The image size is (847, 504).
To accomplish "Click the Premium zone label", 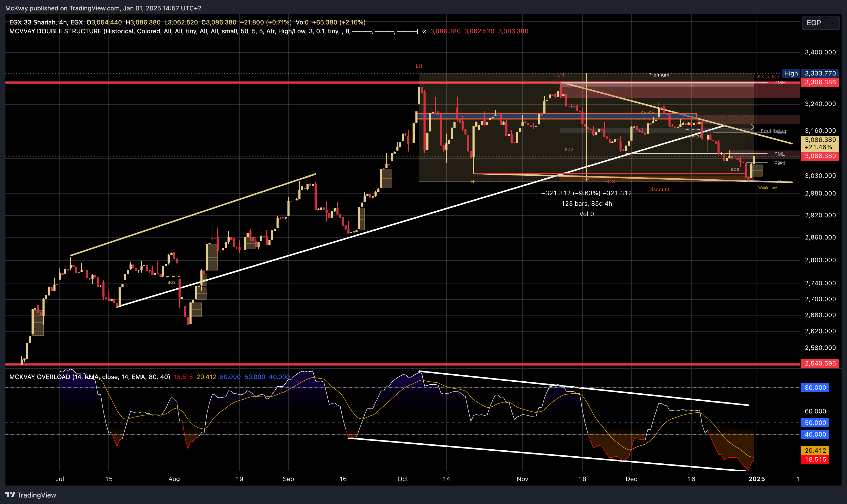I will tap(658, 75).
